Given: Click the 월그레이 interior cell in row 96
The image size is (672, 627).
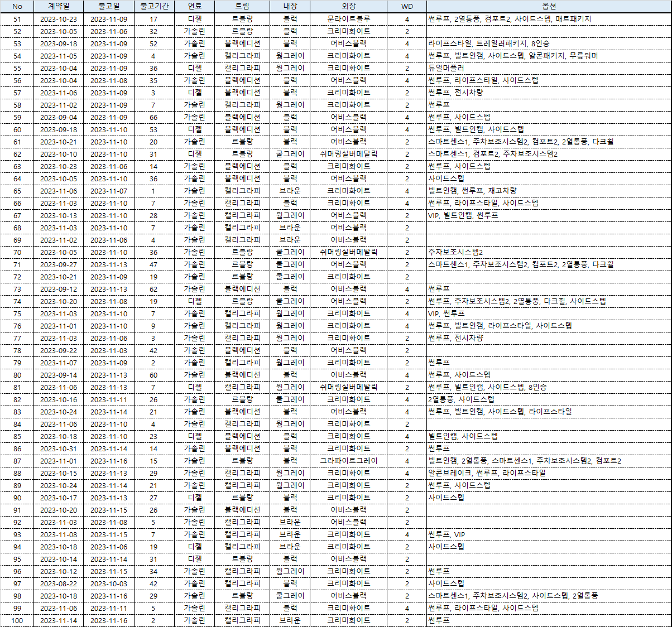Looking at the screenshot, I should pos(290,571).
